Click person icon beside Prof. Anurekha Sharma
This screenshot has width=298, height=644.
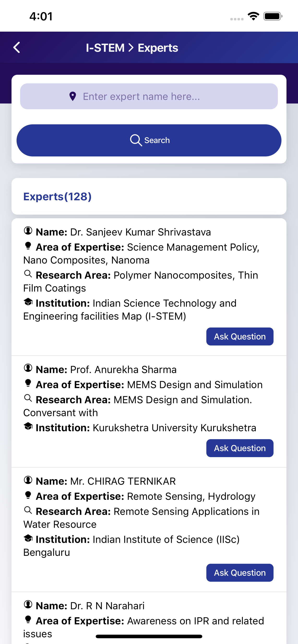[x=28, y=368]
